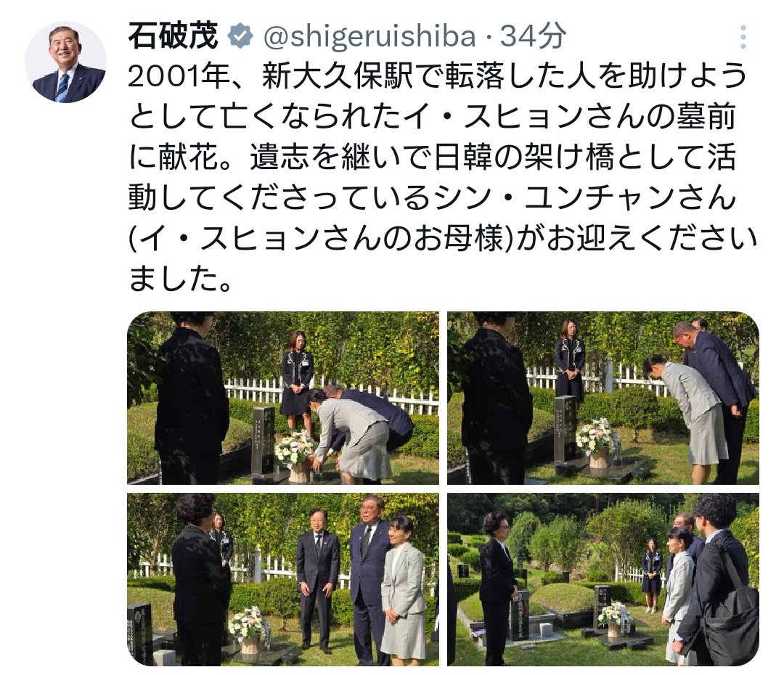Viewport: 784px width, 675px height.
Task: Click the line starting (イ・スヒョンさんのお母様)
Action: pos(443,239)
